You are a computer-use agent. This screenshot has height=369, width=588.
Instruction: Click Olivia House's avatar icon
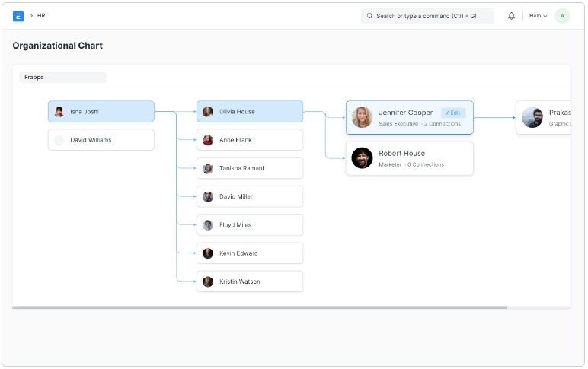[208, 112]
